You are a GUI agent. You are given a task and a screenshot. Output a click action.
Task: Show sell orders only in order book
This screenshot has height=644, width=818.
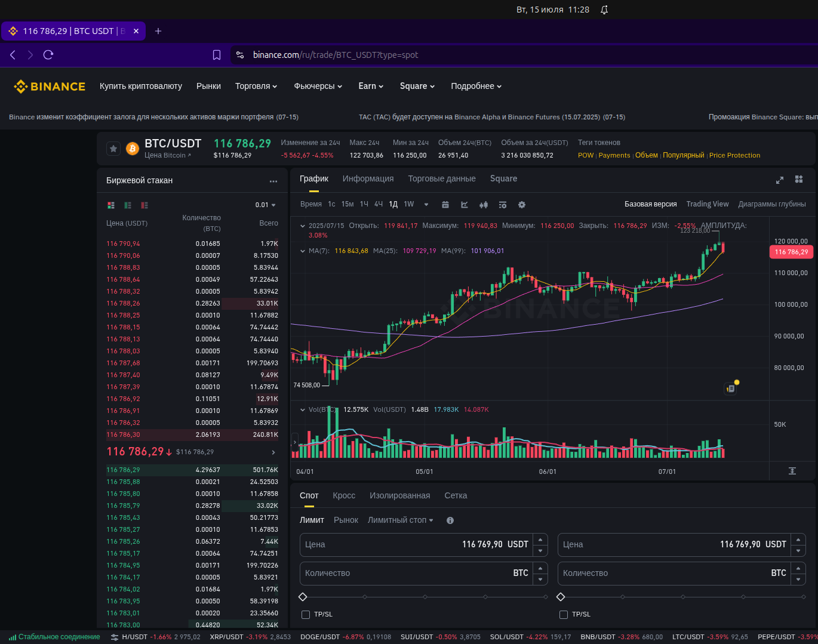(144, 205)
